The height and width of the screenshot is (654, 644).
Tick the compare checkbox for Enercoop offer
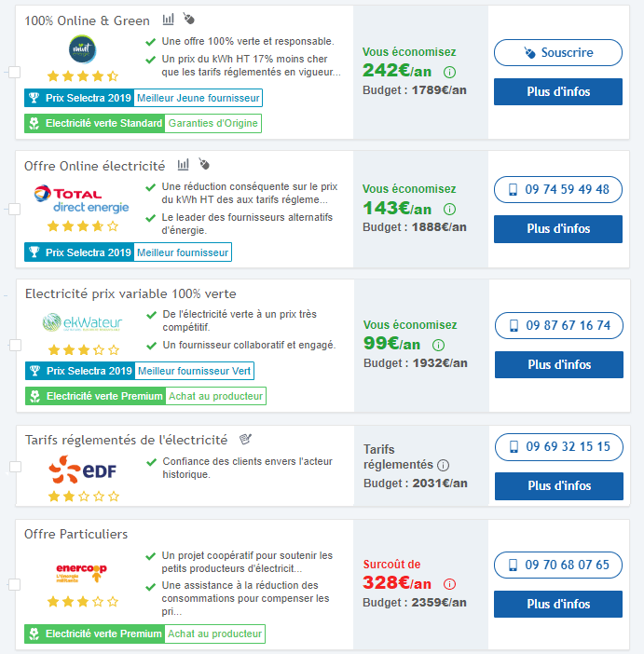pyautogui.click(x=14, y=585)
